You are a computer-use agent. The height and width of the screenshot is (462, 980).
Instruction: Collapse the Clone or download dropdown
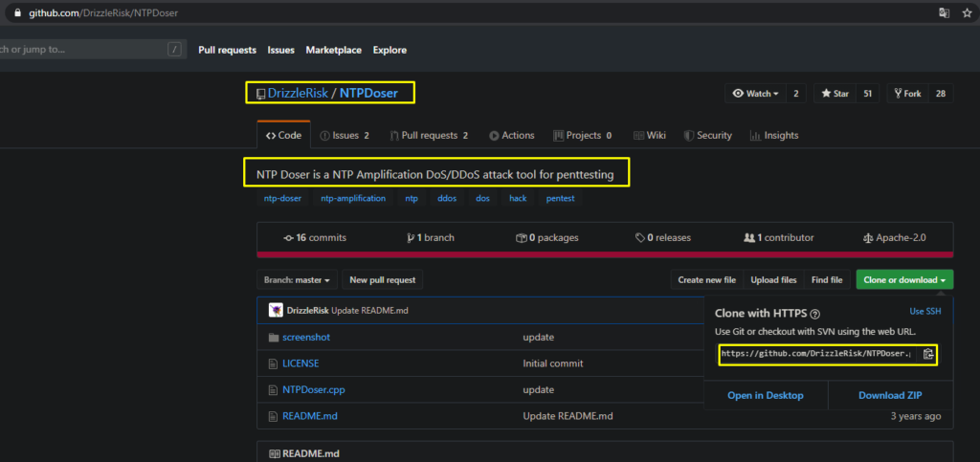click(904, 279)
